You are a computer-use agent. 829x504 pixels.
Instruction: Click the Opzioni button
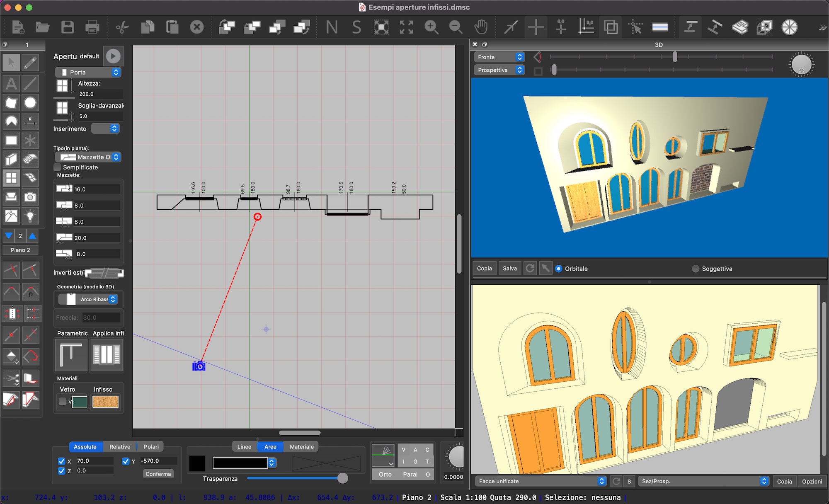[812, 481]
